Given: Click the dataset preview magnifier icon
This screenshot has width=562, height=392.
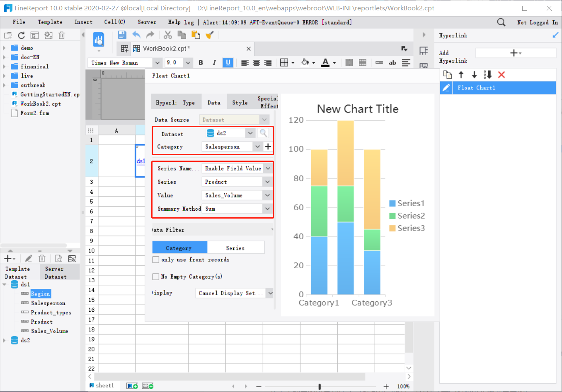Looking at the screenshot, I should point(263,133).
